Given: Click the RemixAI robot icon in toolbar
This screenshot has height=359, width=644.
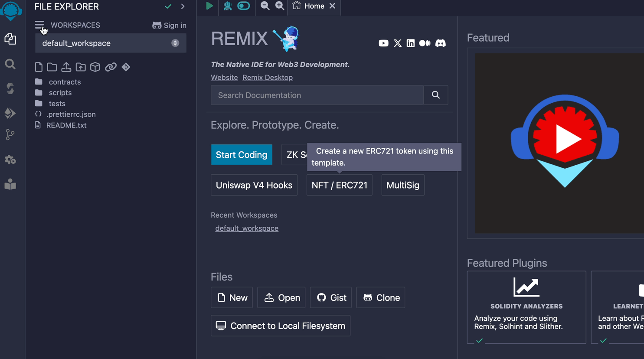Looking at the screenshot, I should [x=227, y=6].
